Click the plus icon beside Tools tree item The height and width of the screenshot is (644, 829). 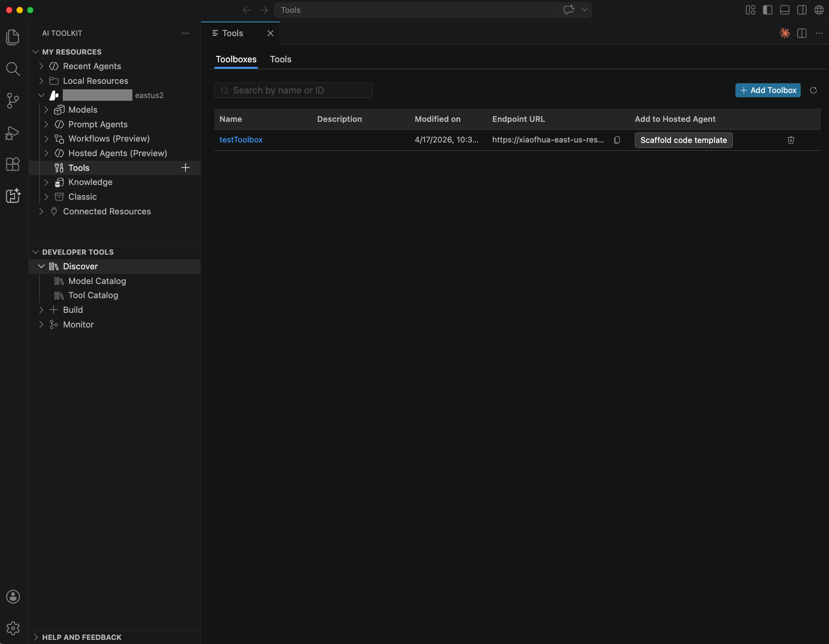tap(185, 168)
